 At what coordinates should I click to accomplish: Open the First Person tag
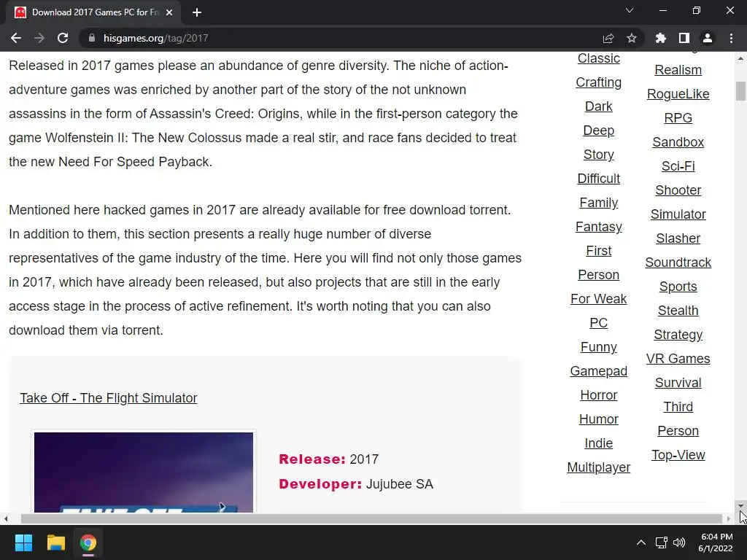(x=599, y=262)
